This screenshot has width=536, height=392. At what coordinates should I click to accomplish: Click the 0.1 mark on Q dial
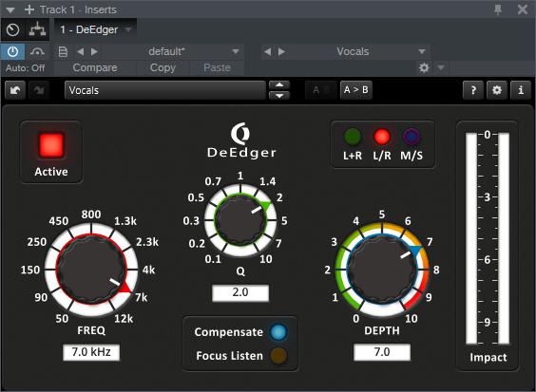click(x=213, y=259)
